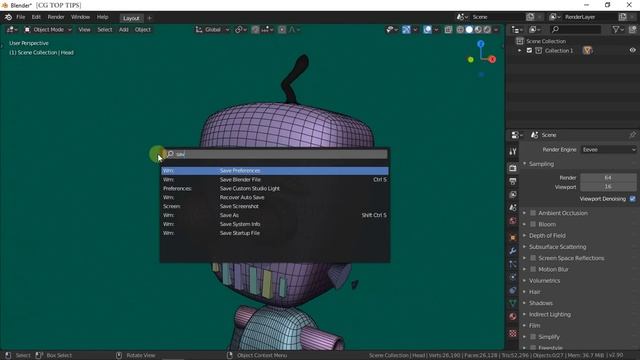
Task: Pin the properties editor context
Action: 632,135
